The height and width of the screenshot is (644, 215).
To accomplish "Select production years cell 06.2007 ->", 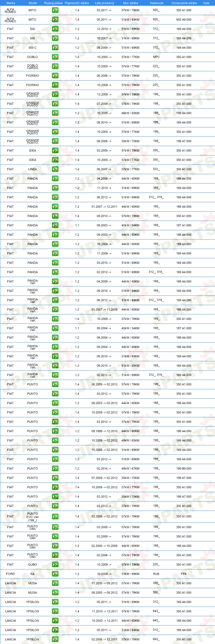I will click(x=104, y=169).
